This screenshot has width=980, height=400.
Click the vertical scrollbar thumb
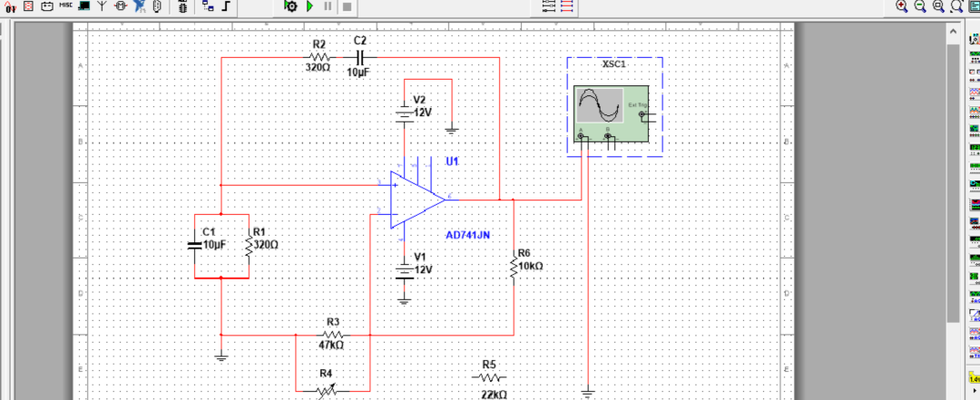[x=953, y=183]
